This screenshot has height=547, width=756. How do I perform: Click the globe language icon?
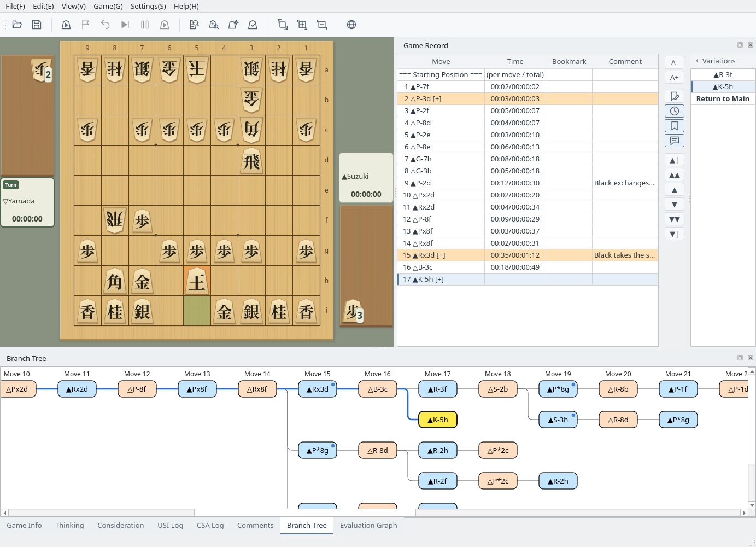click(x=351, y=25)
